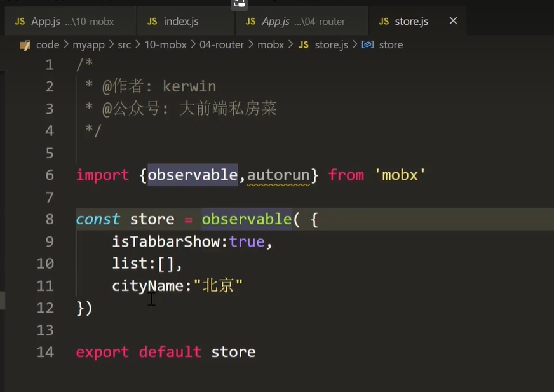Open the App.js tab from 04-router
This screenshot has height=392, width=554.
click(x=303, y=21)
